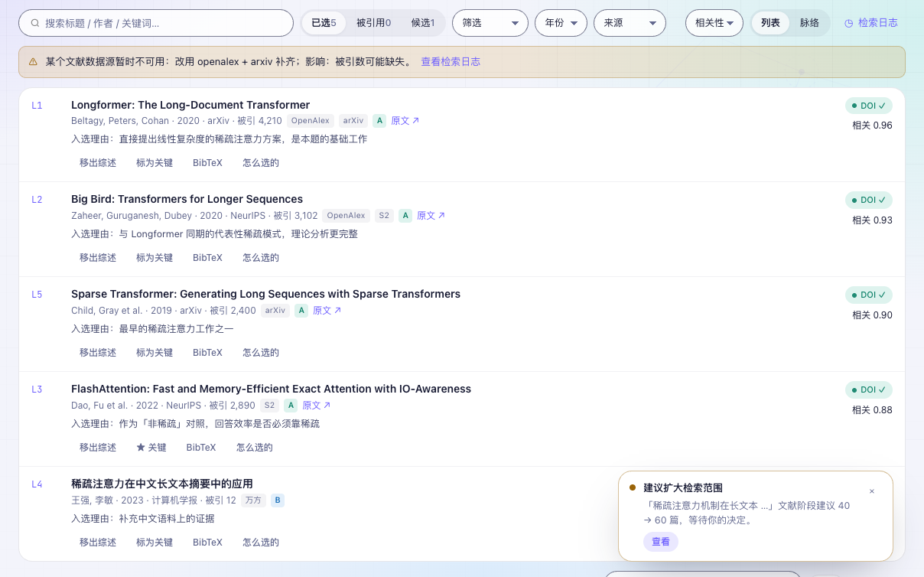
Task: Click DOI verified badge for Big Bird
Action: click(869, 200)
